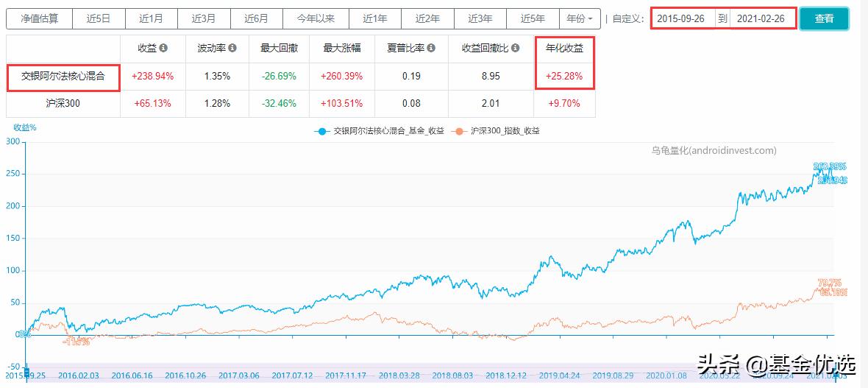Click volatility value 1.28%
Screen dimensions: 868x388
tap(217, 104)
